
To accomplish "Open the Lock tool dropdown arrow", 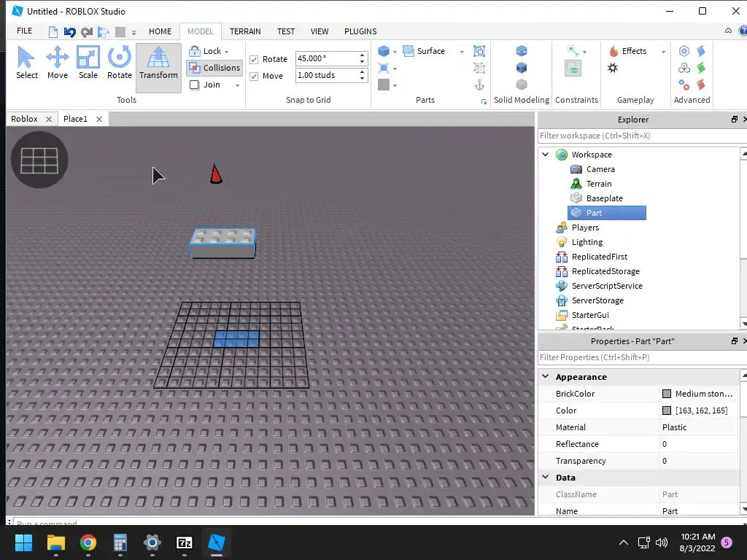I will pyautogui.click(x=227, y=52).
